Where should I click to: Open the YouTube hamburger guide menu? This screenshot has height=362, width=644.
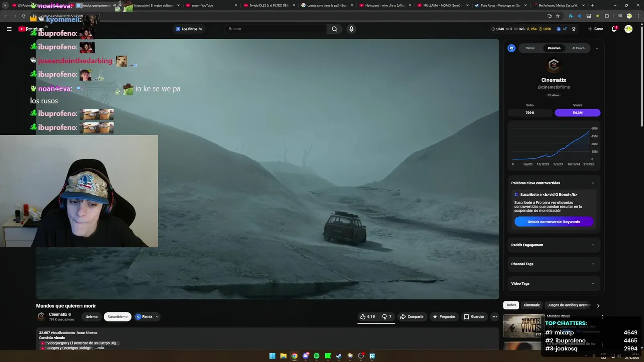9,29
